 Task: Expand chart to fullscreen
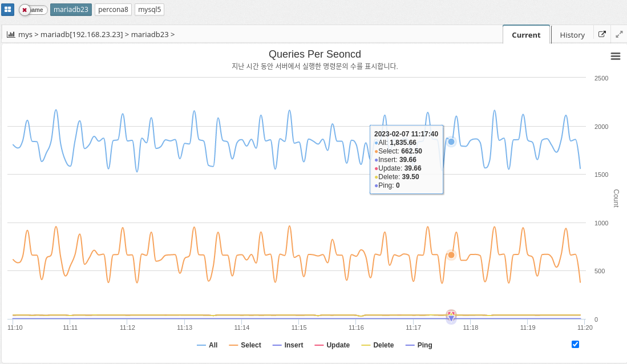tap(619, 34)
